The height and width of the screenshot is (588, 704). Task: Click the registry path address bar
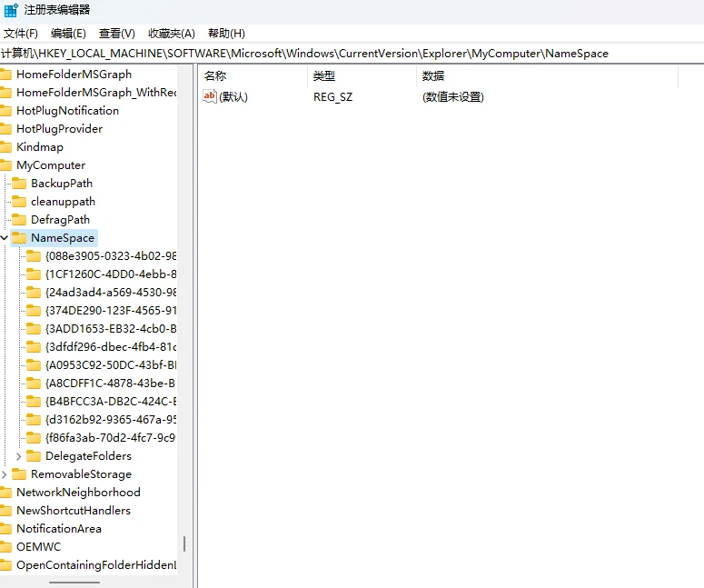pos(352,54)
